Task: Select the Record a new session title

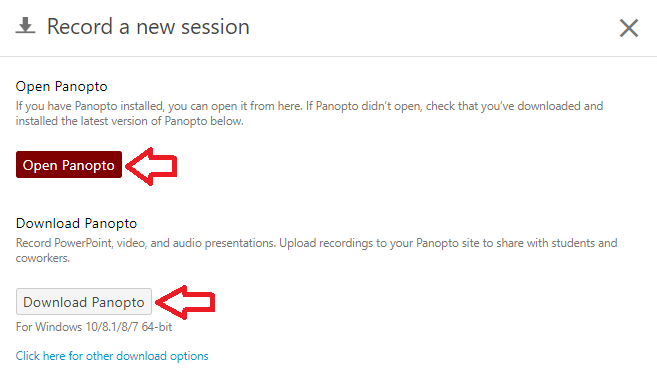Action: [148, 27]
